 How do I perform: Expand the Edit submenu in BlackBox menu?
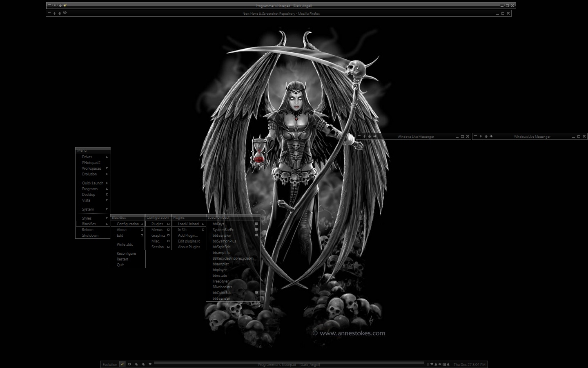(x=128, y=236)
